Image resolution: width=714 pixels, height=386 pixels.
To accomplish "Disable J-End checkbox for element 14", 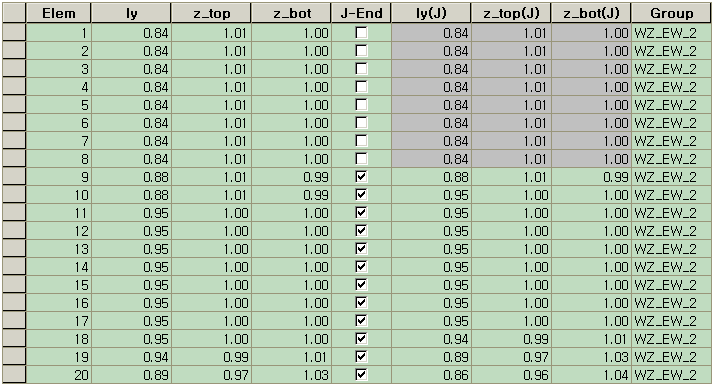I will tap(361, 267).
